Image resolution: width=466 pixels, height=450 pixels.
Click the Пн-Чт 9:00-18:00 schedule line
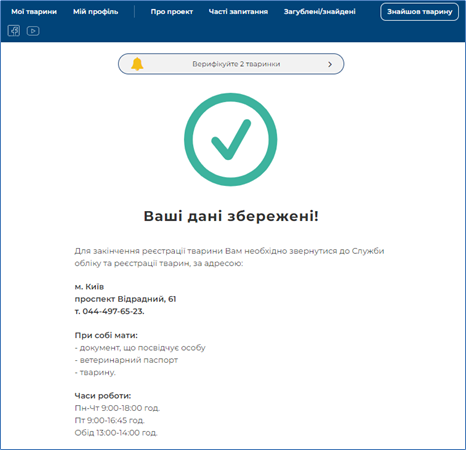117,408
